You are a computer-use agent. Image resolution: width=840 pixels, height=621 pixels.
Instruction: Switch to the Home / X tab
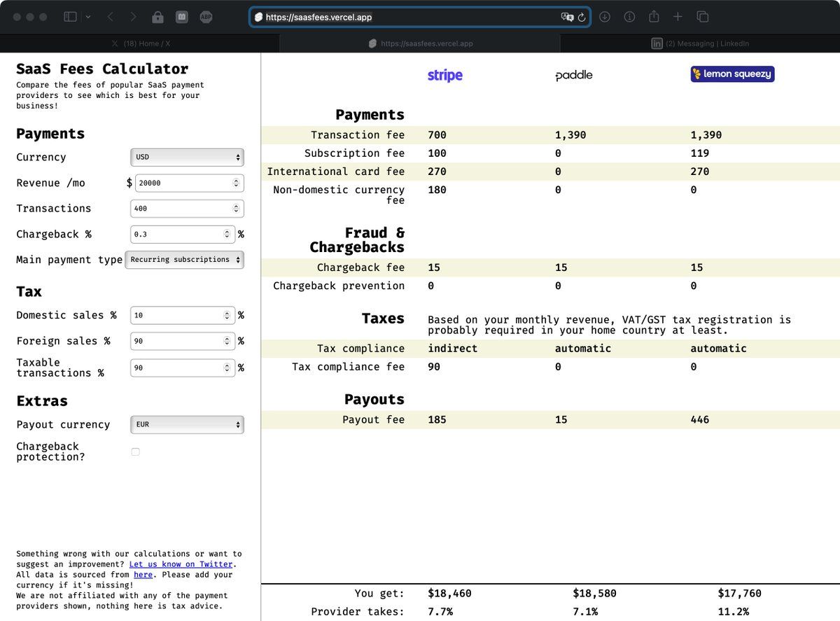140,43
